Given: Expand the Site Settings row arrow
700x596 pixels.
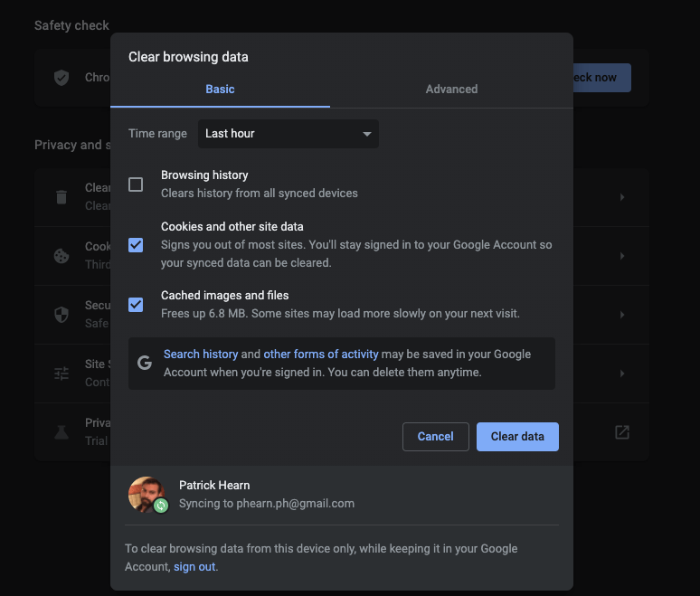Looking at the screenshot, I should pyautogui.click(x=622, y=374).
